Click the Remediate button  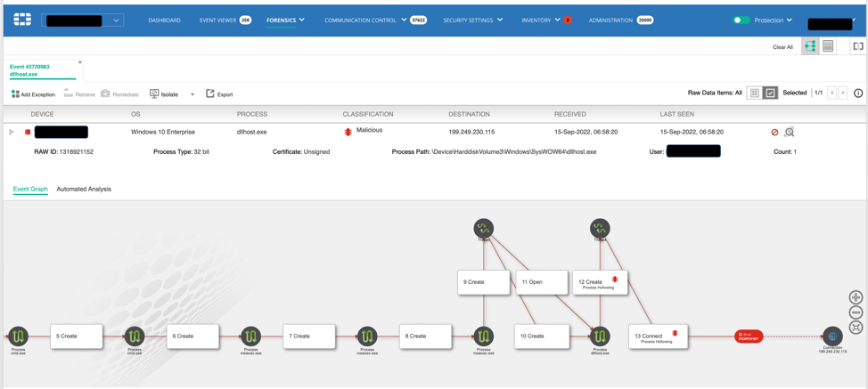tap(119, 94)
